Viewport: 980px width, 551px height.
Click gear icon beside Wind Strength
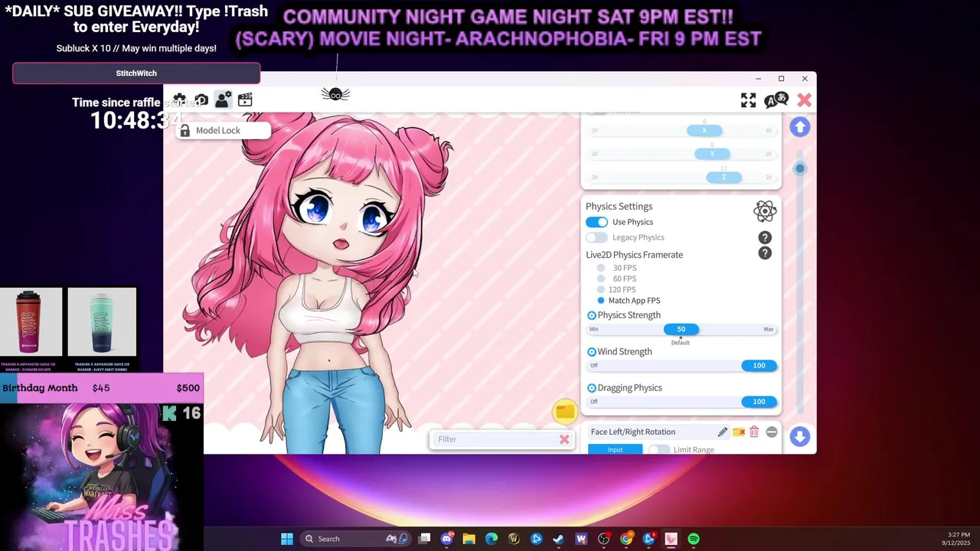click(x=591, y=352)
